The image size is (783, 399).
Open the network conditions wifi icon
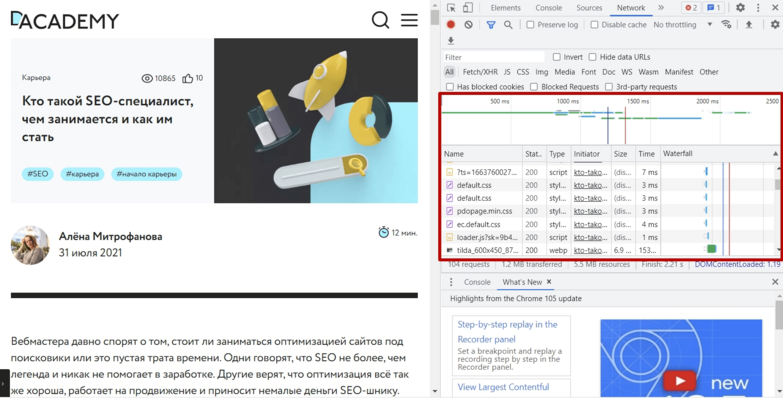point(726,24)
